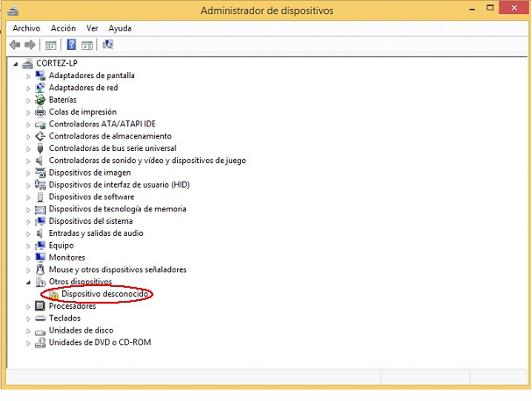This screenshot has height=401, width=532.
Task: Click the mouse icon of Mouse y otros dispositivos señaladores
Action: [40, 269]
